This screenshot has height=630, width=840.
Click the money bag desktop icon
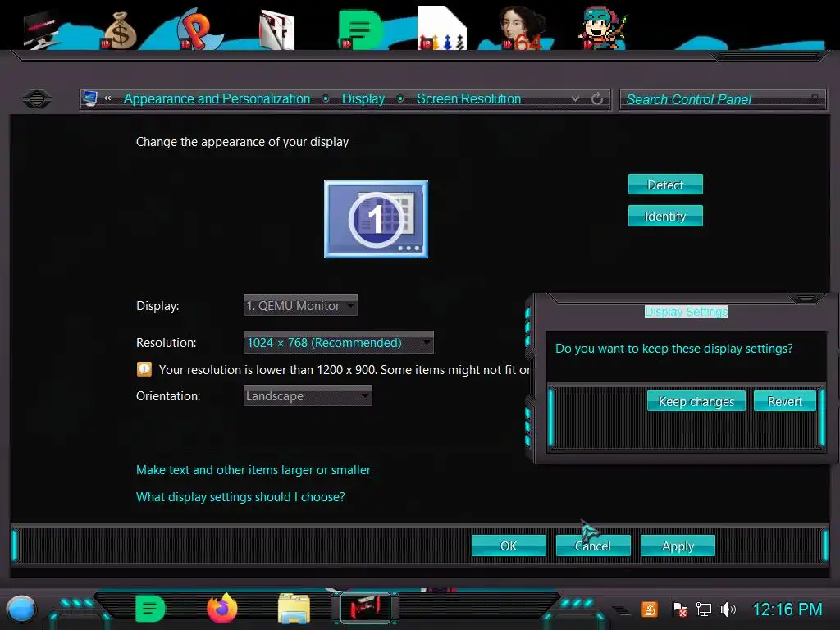point(120,31)
